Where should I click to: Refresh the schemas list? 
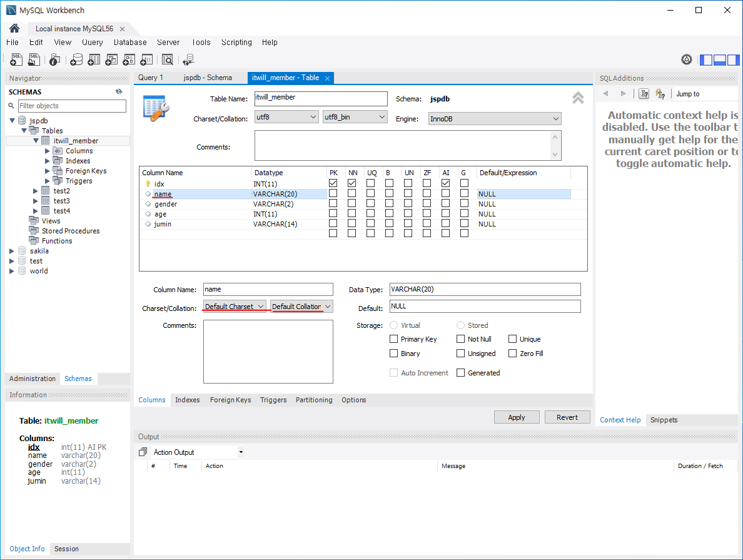(119, 91)
